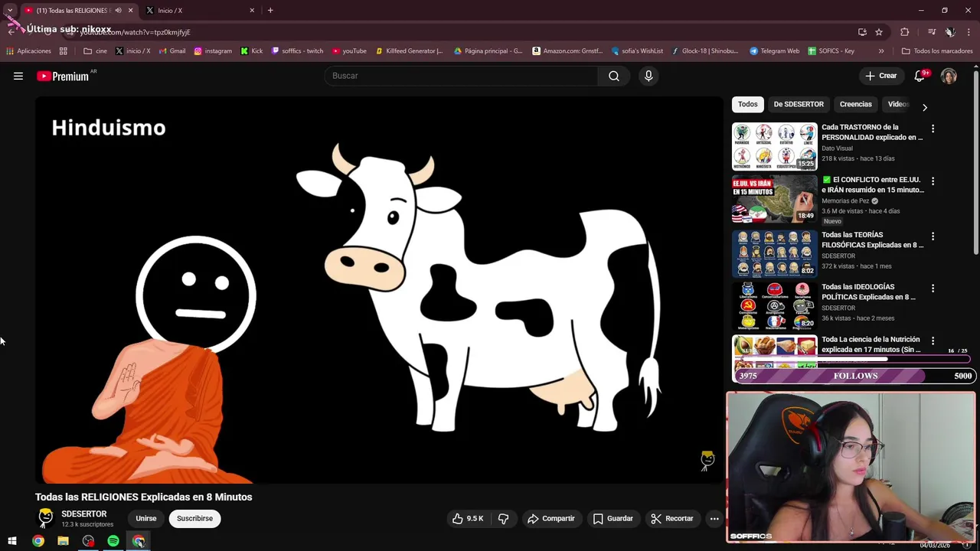The width and height of the screenshot is (980, 551).
Task: Share the video via Compartir
Action: pyautogui.click(x=551, y=518)
